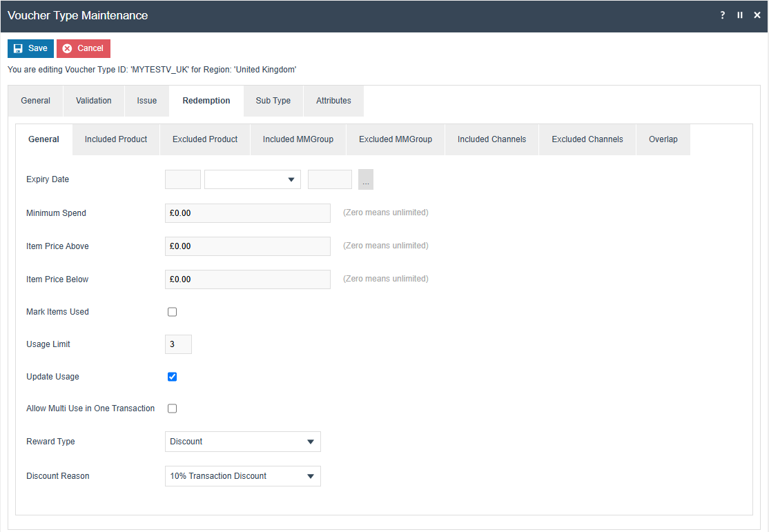Focus the Item Price Above field
The width and height of the screenshot is (769, 532).
point(248,246)
